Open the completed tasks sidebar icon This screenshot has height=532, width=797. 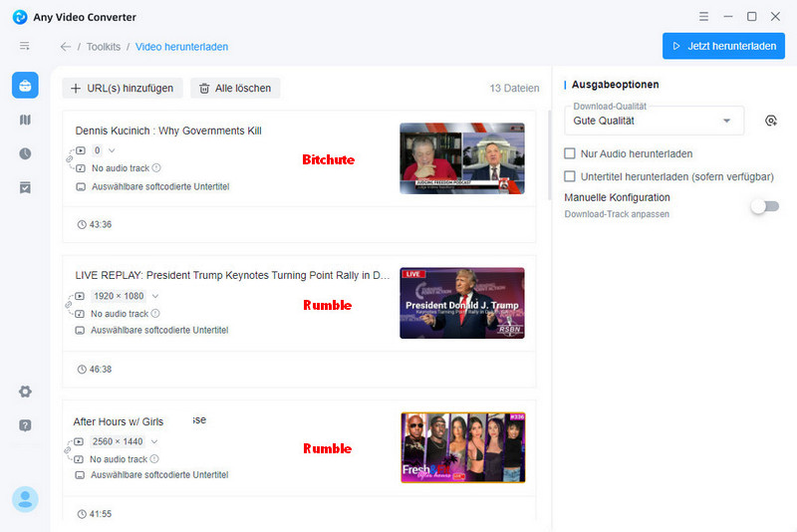[25, 187]
